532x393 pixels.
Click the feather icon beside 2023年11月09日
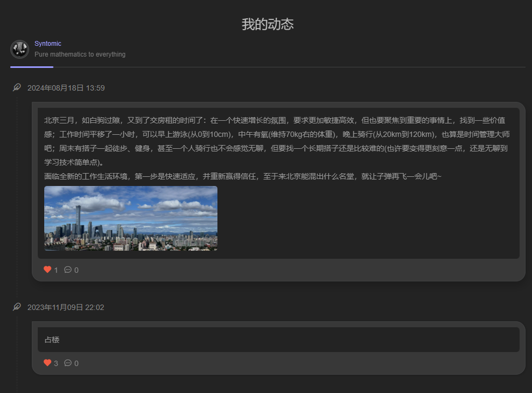pyautogui.click(x=17, y=307)
